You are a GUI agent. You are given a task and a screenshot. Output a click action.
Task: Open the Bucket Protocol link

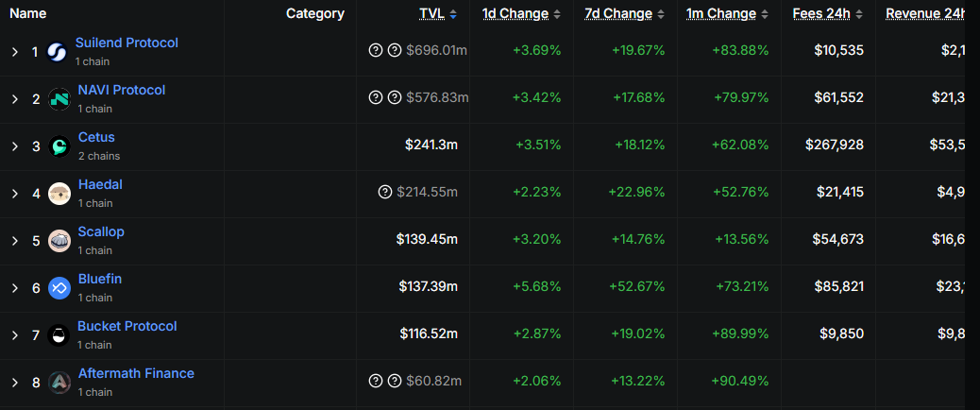127,326
